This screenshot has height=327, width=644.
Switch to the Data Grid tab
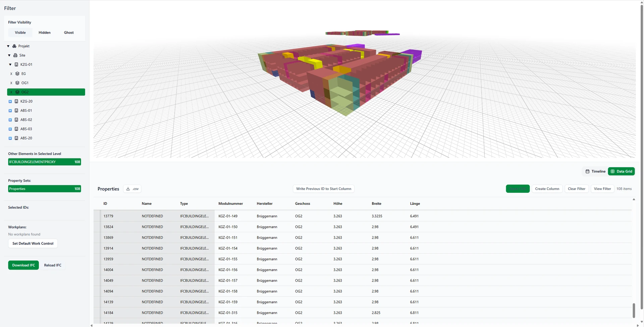click(621, 171)
